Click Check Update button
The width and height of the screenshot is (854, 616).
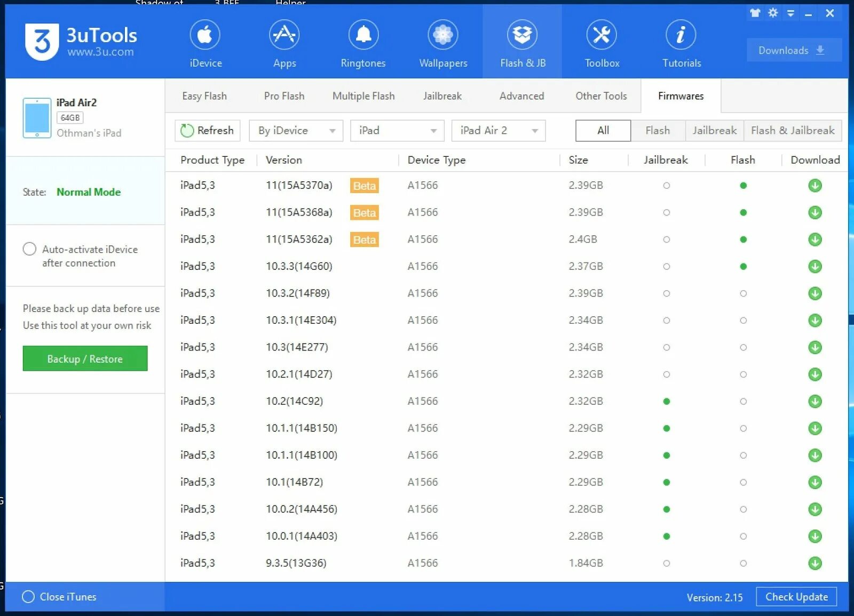point(796,597)
